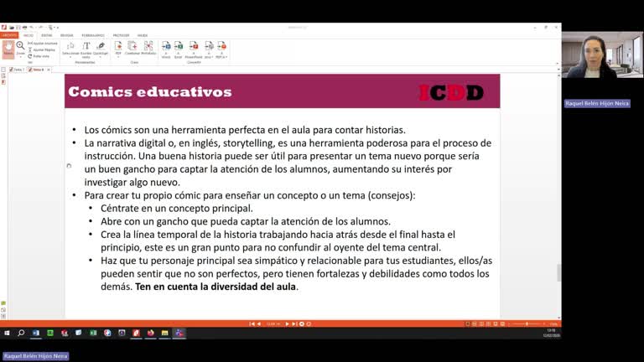The width and height of the screenshot is (644, 362).
Task: Select single page view icon
Action: [x=467, y=323]
